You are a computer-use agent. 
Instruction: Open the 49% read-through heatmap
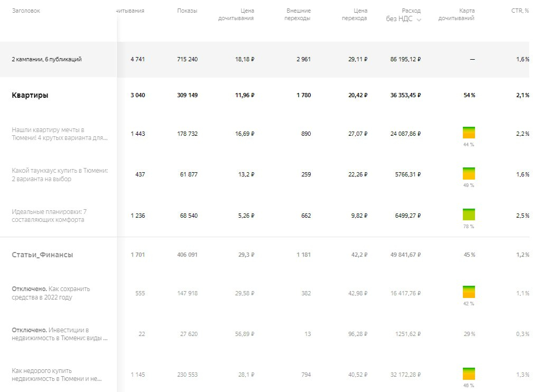point(469,173)
